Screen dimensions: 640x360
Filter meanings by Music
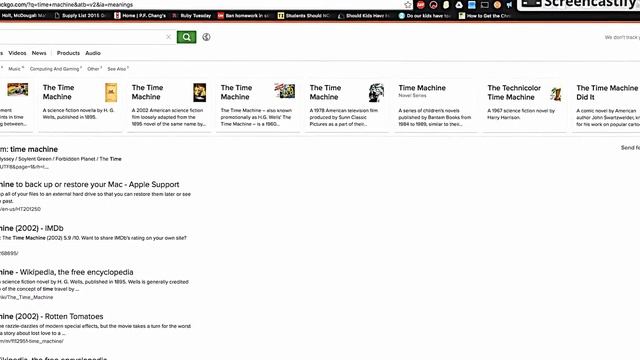[16, 69]
